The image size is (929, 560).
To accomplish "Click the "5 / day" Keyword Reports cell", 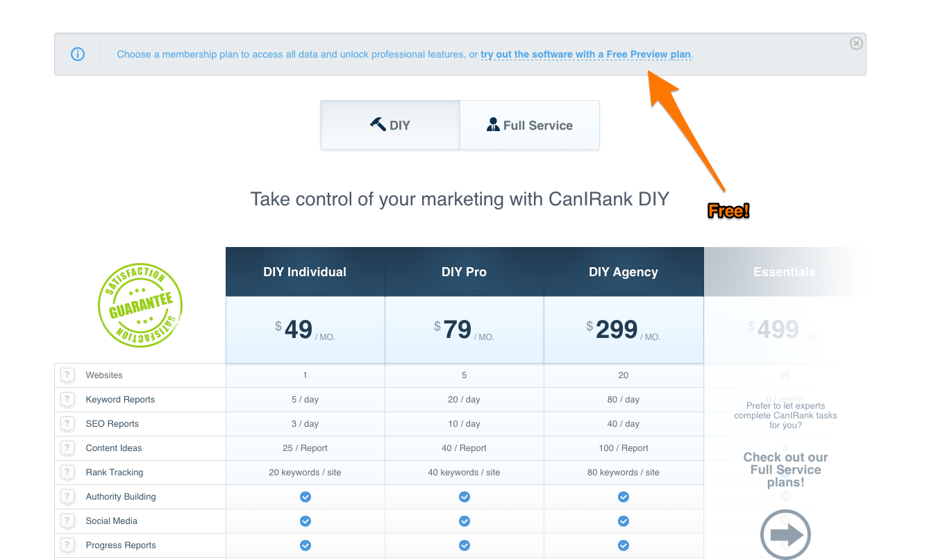I will click(305, 400).
